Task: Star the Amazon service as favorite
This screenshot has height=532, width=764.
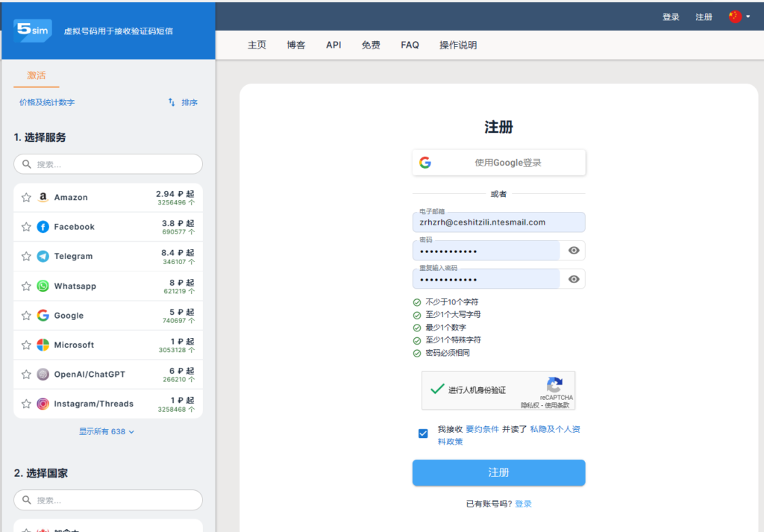Action: coord(26,198)
